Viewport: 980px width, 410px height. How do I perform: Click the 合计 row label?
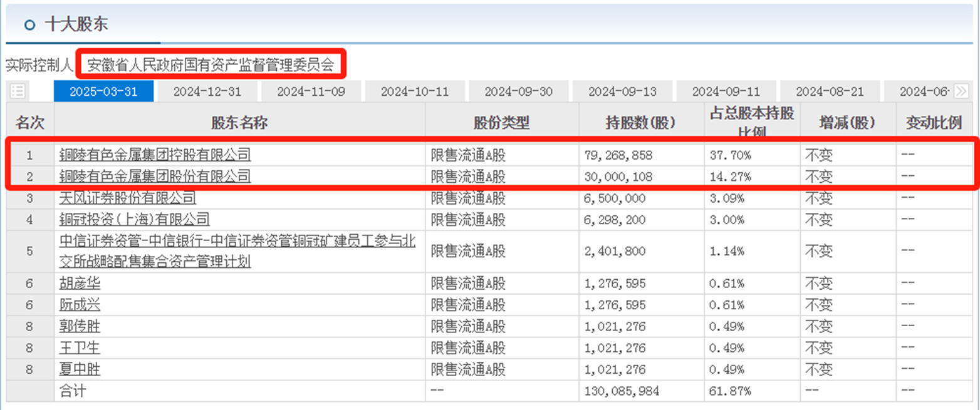click(72, 391)
